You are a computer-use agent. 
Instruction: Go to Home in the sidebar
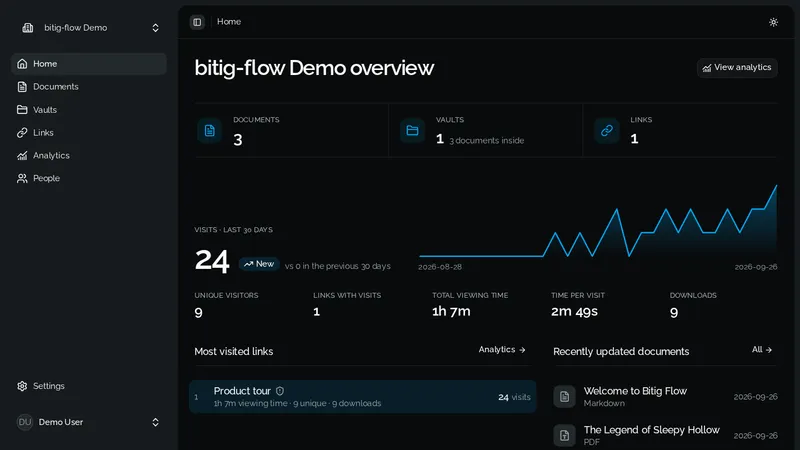(x=89, y=64)
